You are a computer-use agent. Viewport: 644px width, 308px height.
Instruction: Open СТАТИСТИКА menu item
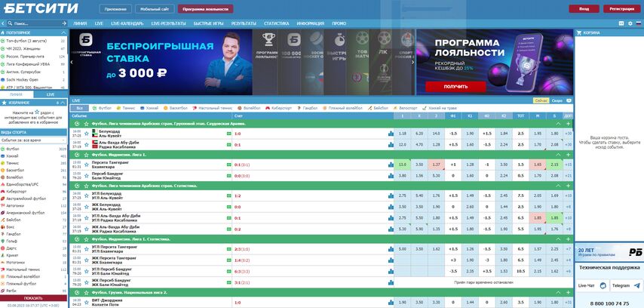277,23
